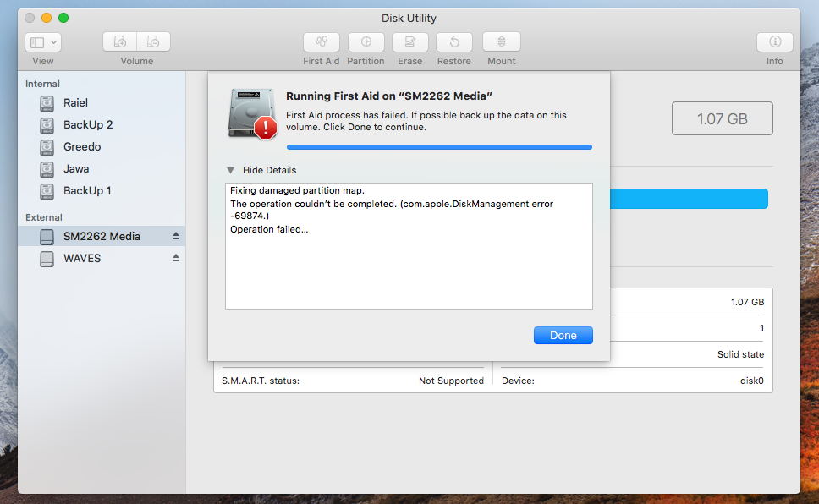Open the Partition tool icon
Viewport: 819px width, 504px height.
tap(366, 41)
